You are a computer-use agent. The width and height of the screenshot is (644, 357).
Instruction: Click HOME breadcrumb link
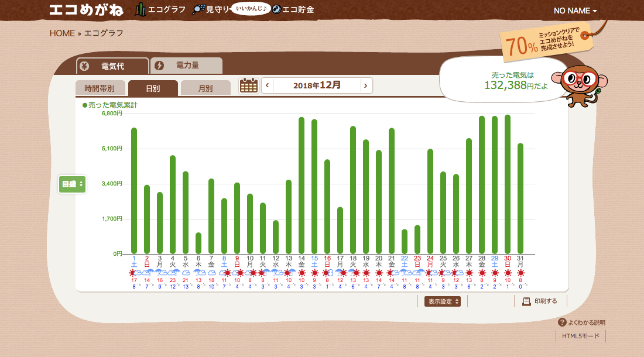(62, 33)
